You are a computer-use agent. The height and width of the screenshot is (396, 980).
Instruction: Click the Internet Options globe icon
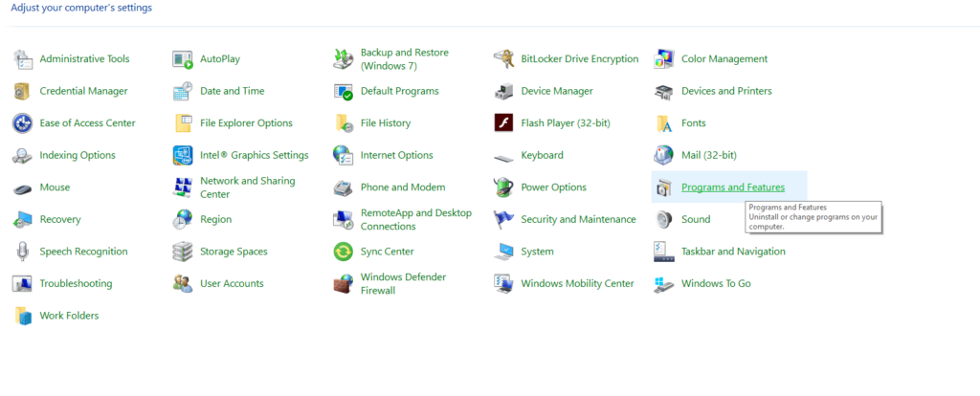[x=344, y=156]
